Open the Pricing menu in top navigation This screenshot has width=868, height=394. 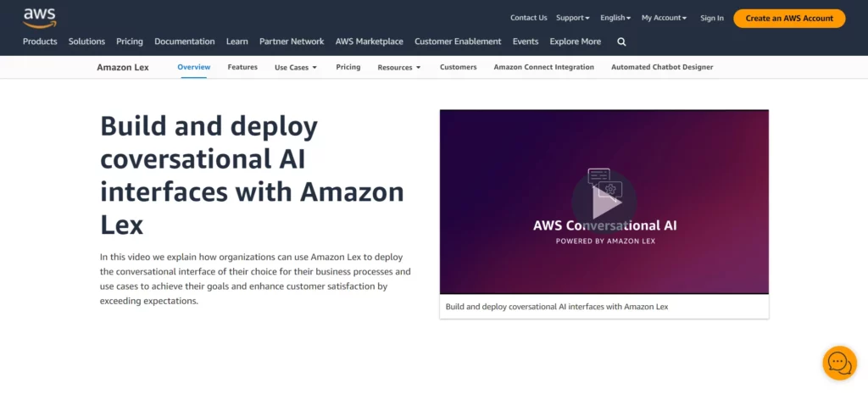tap(130, 42)
